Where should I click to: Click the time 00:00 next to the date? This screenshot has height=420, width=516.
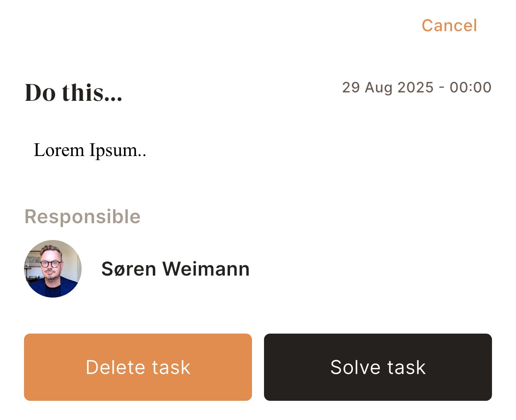[x=472, y=87]
